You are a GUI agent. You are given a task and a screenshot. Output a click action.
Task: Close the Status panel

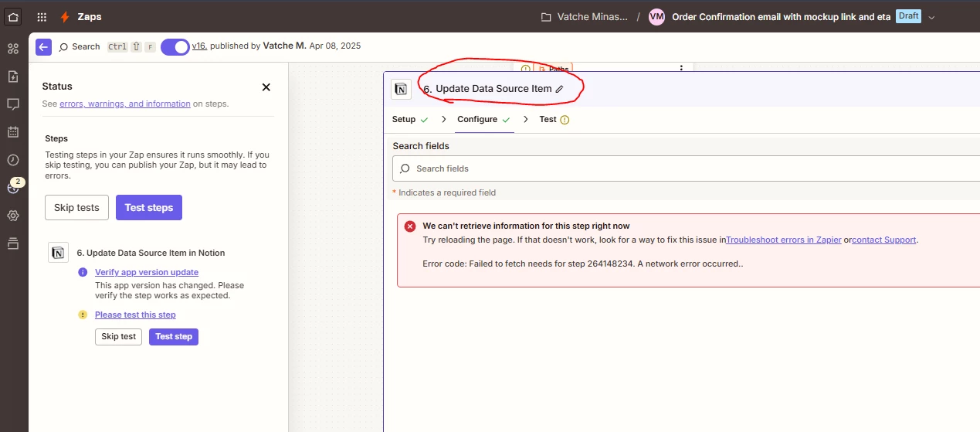click(266, 87)
